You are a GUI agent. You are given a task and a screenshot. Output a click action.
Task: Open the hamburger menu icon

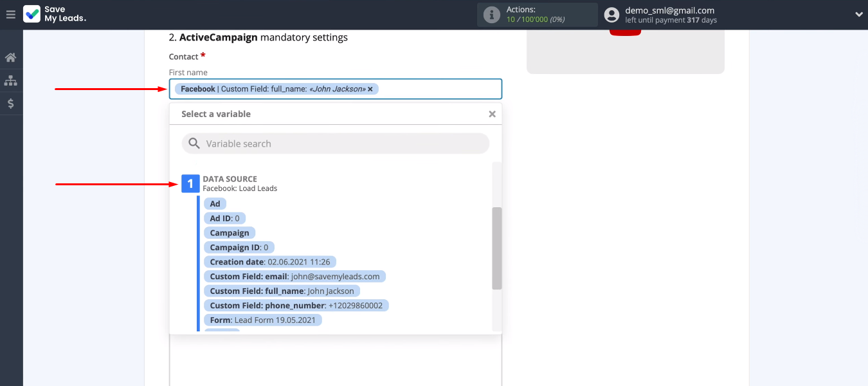tap(10, 14)
